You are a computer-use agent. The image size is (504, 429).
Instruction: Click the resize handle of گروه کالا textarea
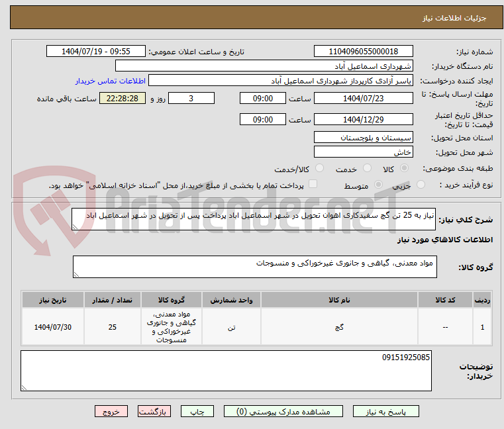(76, 275)
